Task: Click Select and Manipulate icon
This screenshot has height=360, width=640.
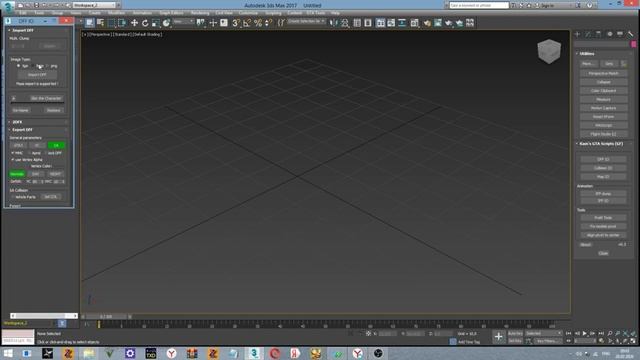Action: click(x=213, y=23)
